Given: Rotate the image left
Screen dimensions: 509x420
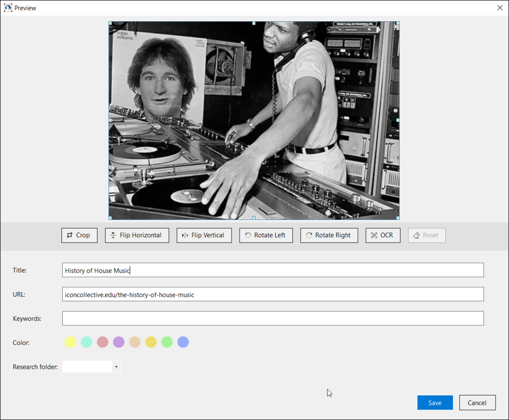Looking at the screenshot, I should pos(266,235).
